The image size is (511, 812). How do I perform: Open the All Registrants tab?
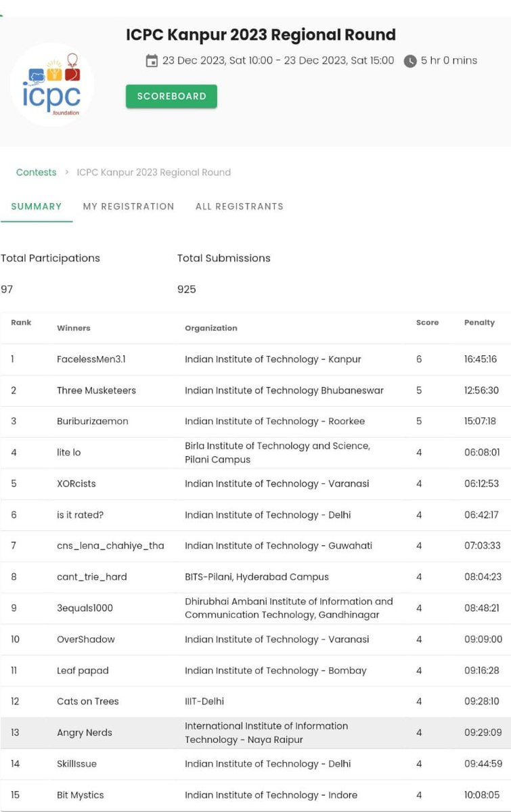click(x=240, y=206)
